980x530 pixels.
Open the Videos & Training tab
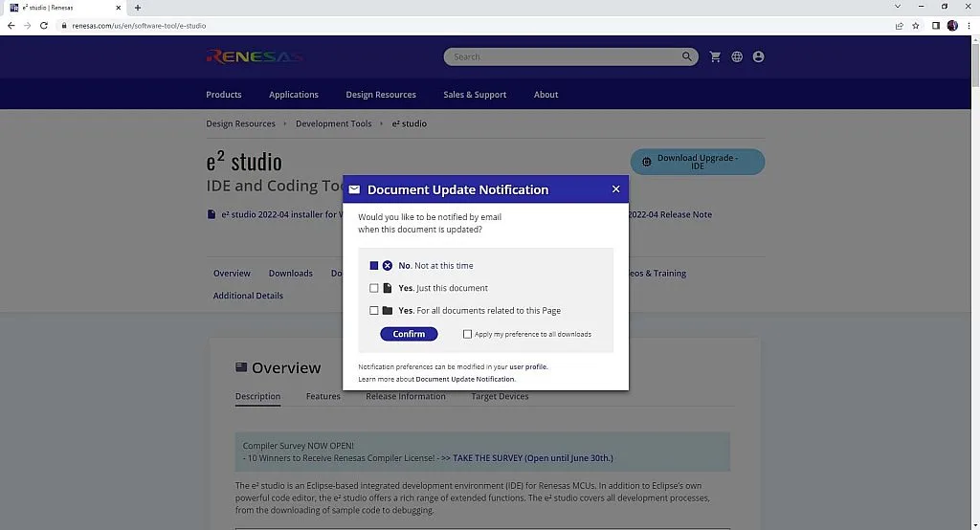(x=657, y=273)
